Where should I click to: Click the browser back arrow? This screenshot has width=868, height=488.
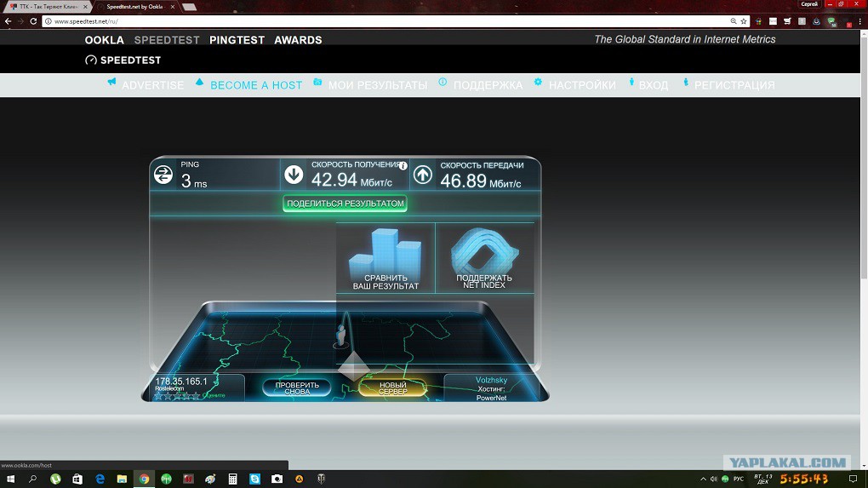(8, 21)
